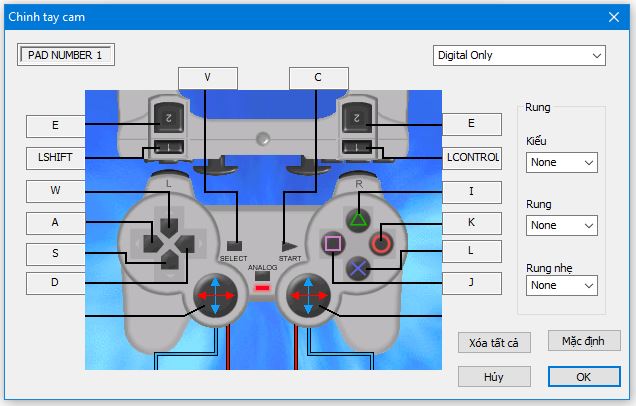Screen dimensions: 636x406
Task: Click the right analog stick on gamepad
Action: (308, 296)
